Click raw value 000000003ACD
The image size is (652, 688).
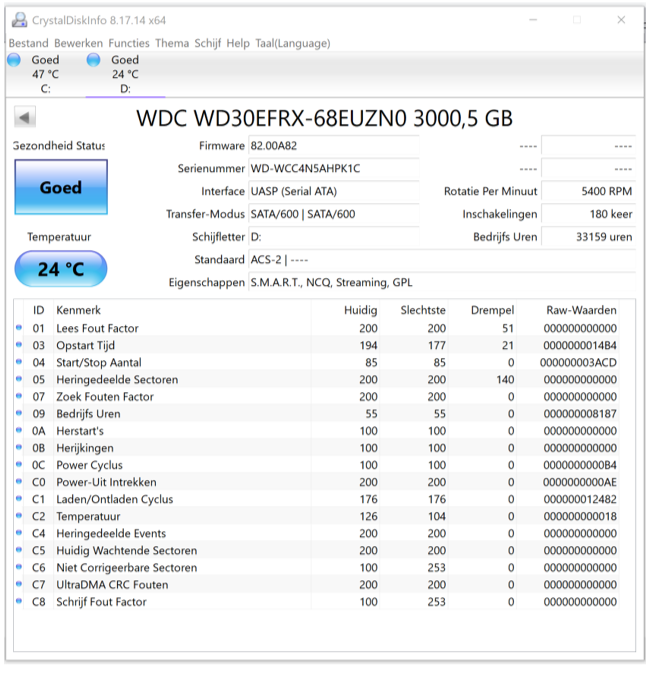pos(578,362)
